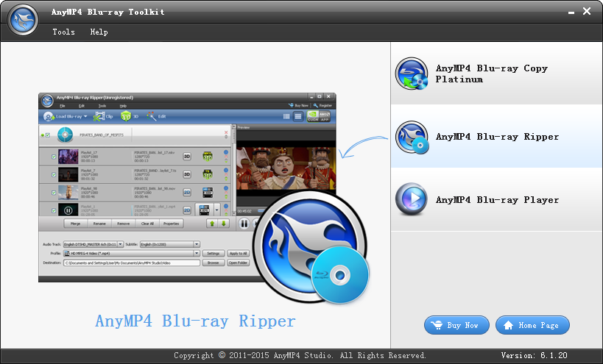This screenshot has height=364, width=603.
Task: Click the Blu-ray Player play icon
Action: (409, 199)
